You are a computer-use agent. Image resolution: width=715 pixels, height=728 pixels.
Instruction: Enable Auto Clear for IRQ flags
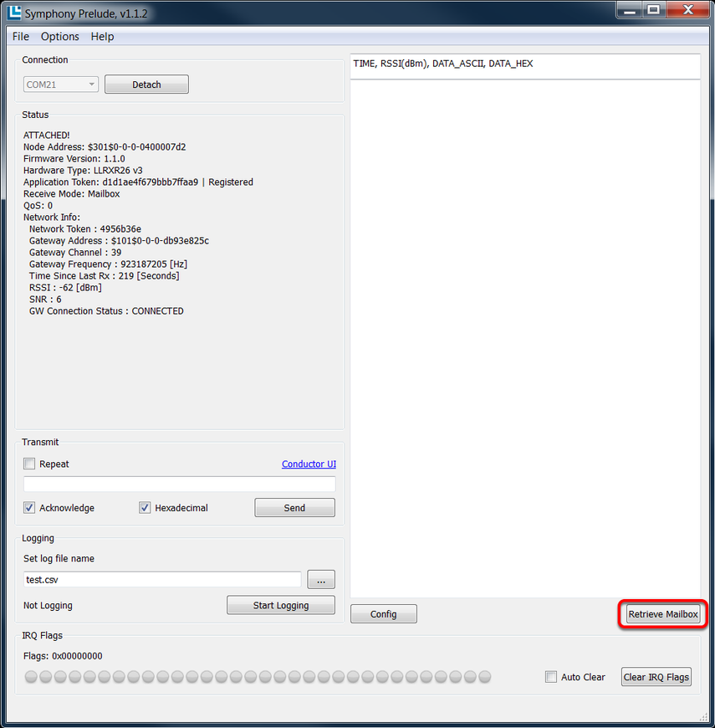551,677
